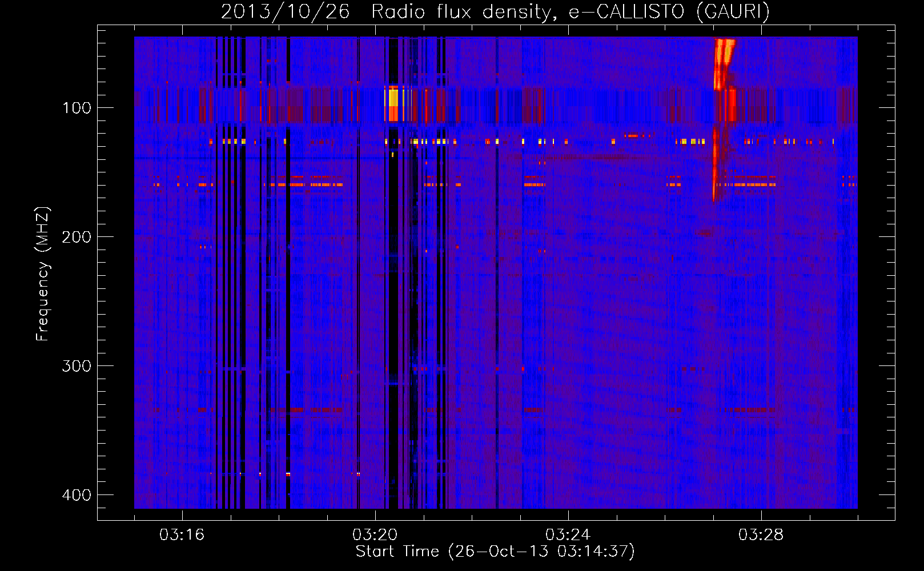The image size is (924, 571).
Task: Click the 'Frequency (MHZ)' axis label
Action: 43,274
